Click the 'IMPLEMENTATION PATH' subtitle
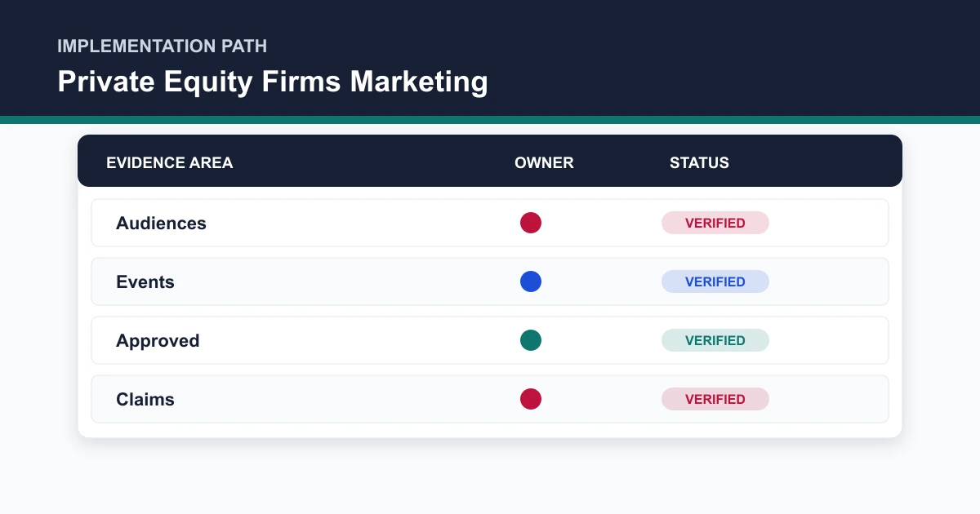This screenshot has height=514, width=980. pyautogui.click(x=162, y=46)
